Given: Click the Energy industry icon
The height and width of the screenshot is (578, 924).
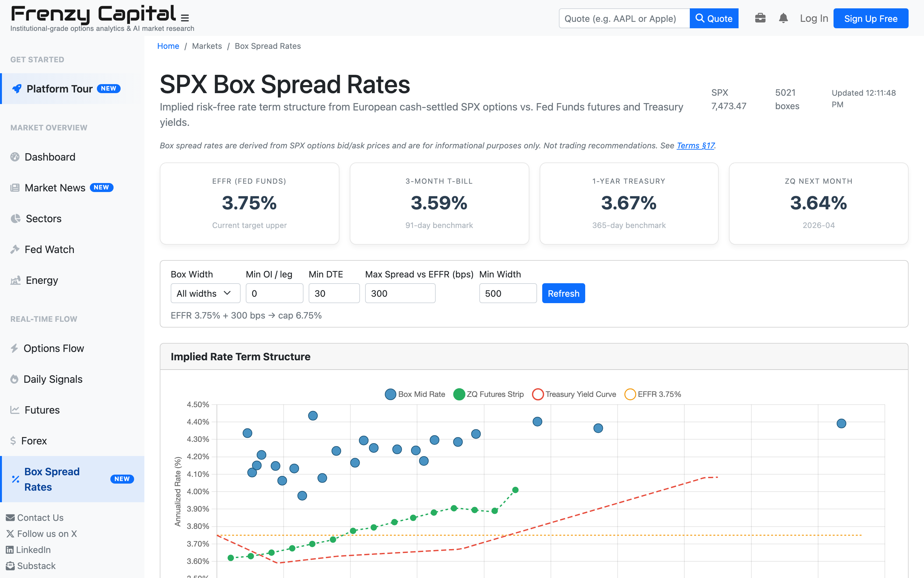Looking at the screenshot, I should [16, 280].
